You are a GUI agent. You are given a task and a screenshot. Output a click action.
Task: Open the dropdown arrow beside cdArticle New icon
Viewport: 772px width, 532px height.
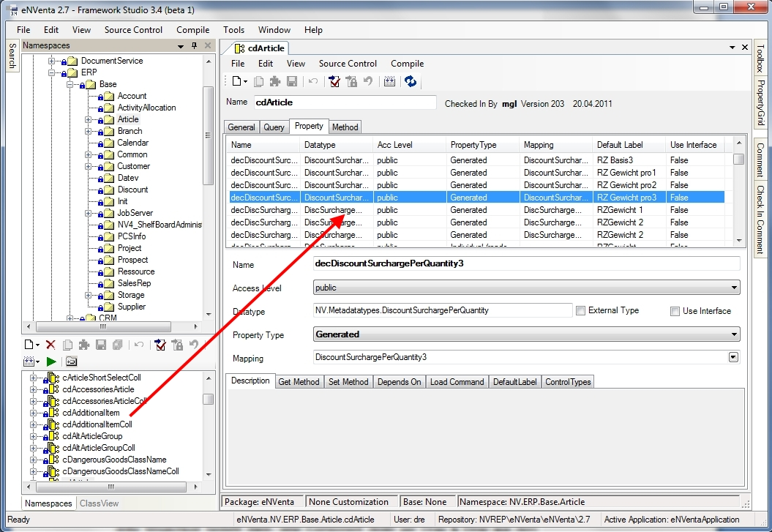[x=245, y=82]
